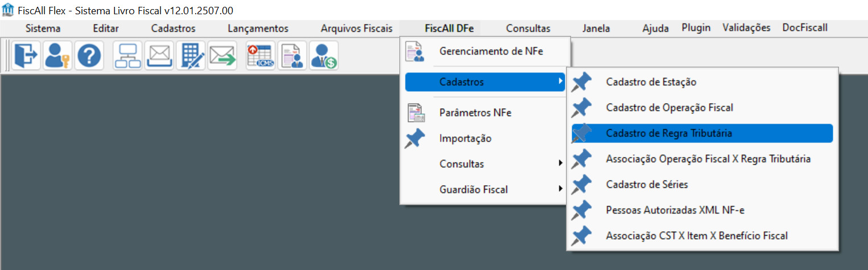868x270 pixels.
Task: Click the exit door toolbar icon
Action: (26, 56)
